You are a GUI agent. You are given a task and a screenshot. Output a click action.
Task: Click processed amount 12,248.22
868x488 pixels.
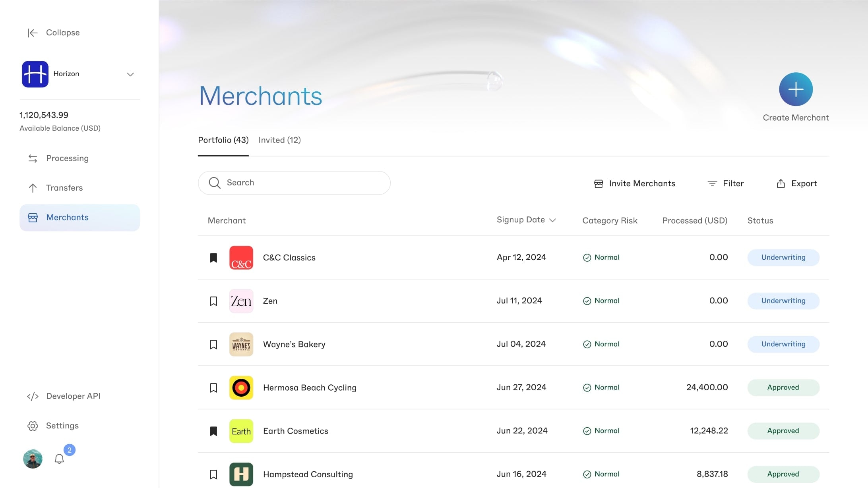[709, 430]
